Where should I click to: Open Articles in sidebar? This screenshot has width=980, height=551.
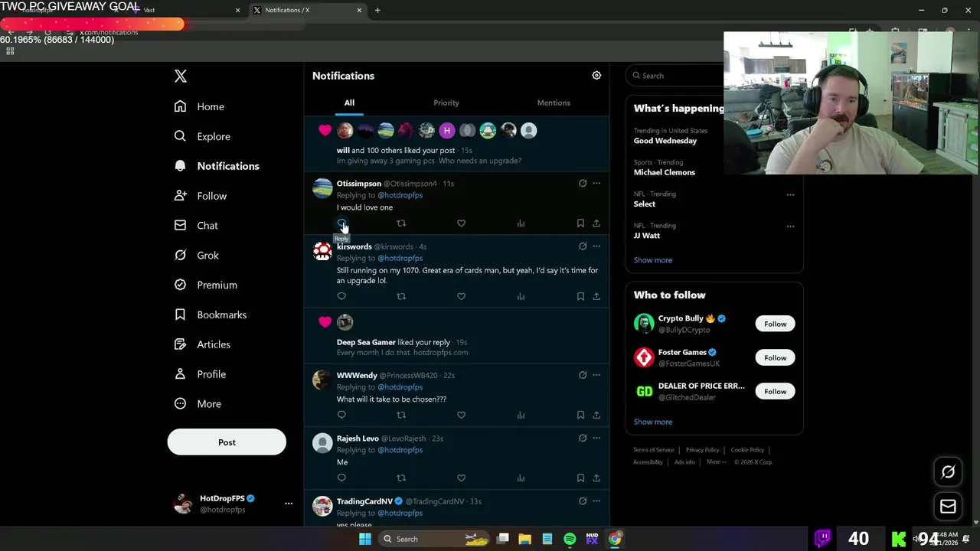pos(203,344)
